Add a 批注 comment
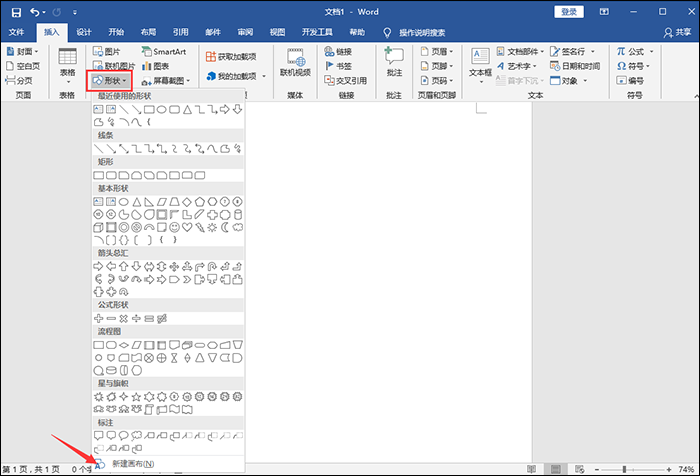Screen dimensions: 700x476 pos(394,63)
